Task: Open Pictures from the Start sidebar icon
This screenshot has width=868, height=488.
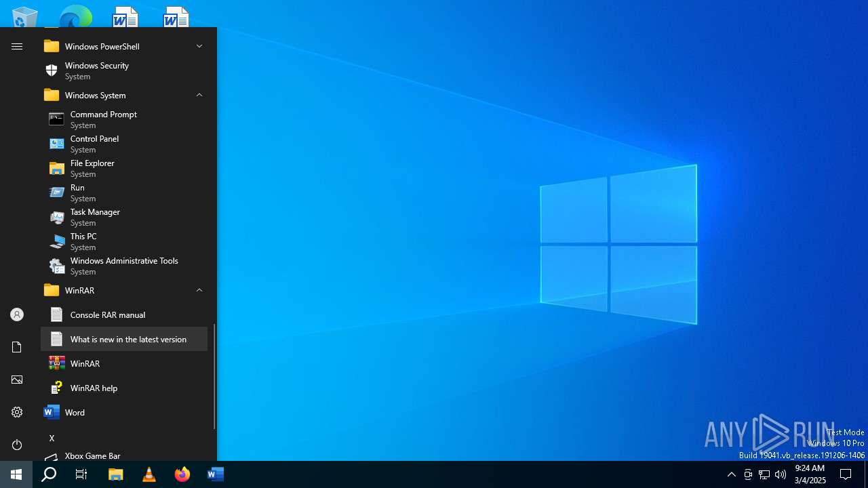Action: point(17,380)
